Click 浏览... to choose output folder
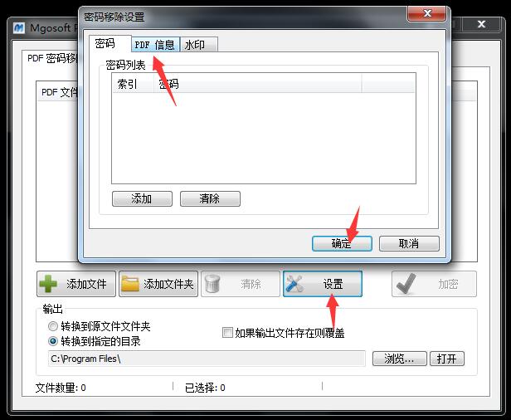Image resolution: width=511 pixels, height=420 pixels. click(x=400, y=359)
